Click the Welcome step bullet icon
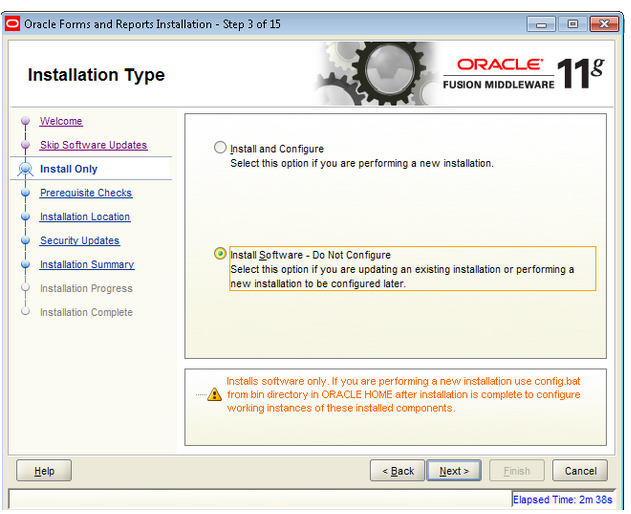Image resolution: width=631 pixels, height=514 pixels. 26,122
